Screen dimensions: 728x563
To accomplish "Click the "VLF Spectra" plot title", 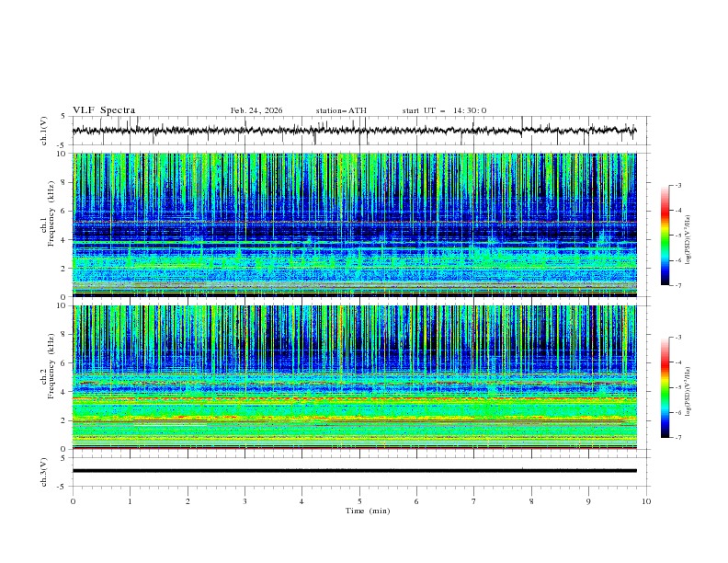I will (x=104, y=110).
